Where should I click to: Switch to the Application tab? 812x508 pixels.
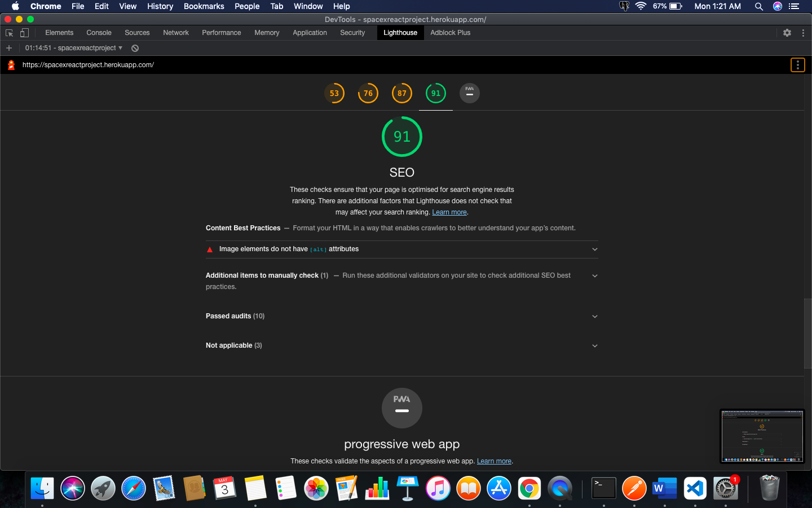coord(310,33)
